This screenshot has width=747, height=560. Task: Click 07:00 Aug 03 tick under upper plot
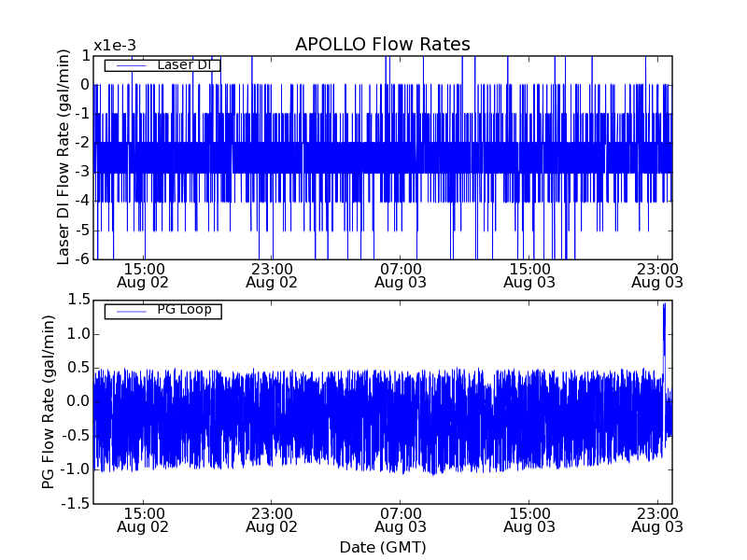point(401,274)
